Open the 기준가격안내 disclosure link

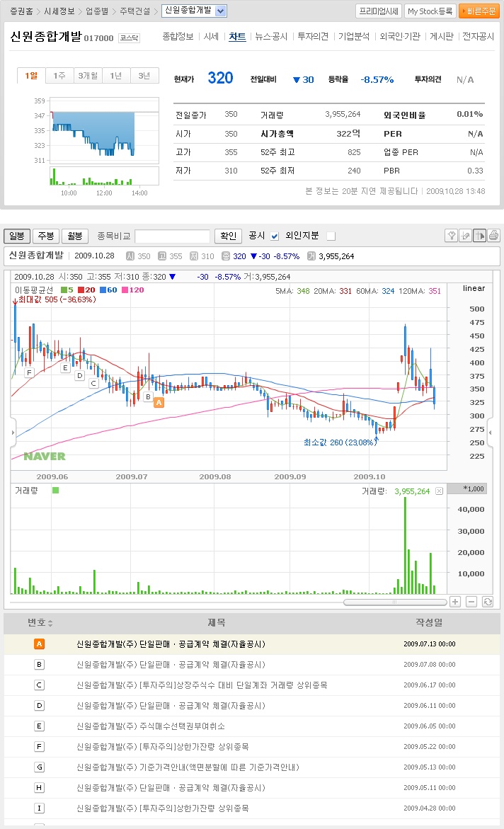tap(188, 767)
